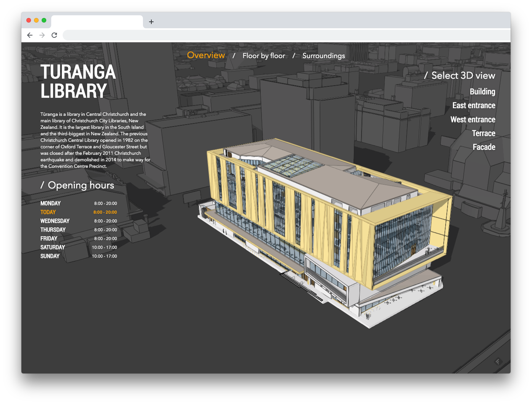The width and height of the screenshot is (532, 404).
Task: Select the open blank browser tab
Action: [x=97, y=22]
